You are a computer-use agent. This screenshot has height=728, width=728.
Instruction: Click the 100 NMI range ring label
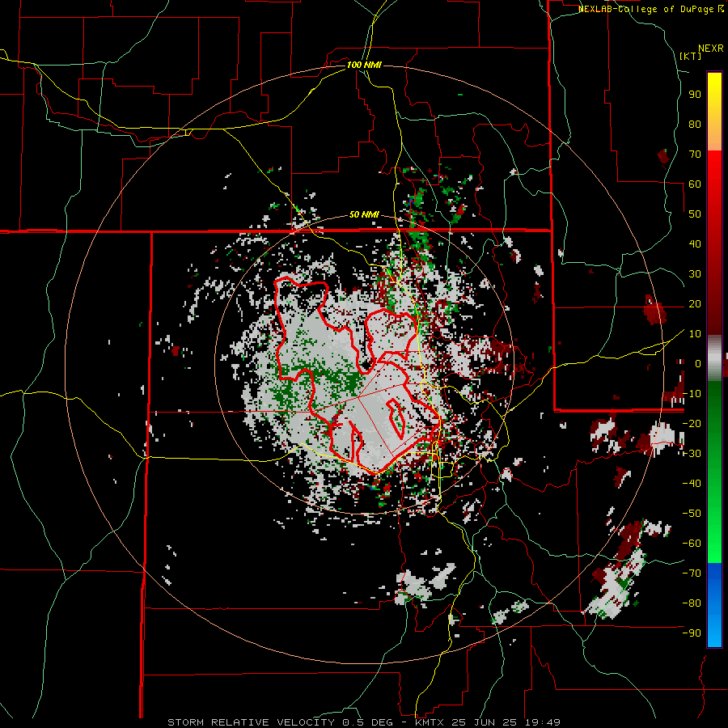pos(364,65)
